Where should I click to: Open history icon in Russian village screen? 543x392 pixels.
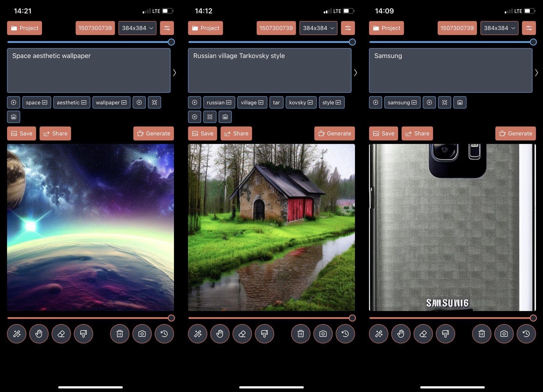pyautogui.click(x=345, y=334)
